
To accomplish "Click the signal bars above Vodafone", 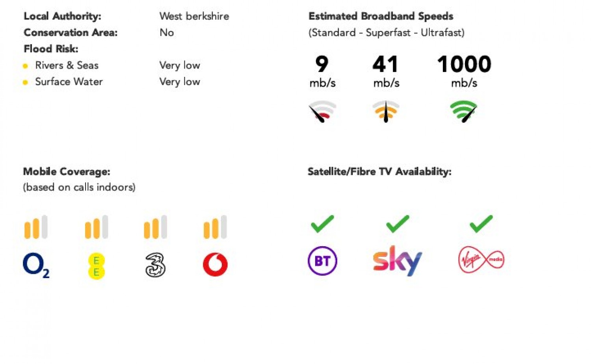I will pyautogui.click(x=215, y=227).
